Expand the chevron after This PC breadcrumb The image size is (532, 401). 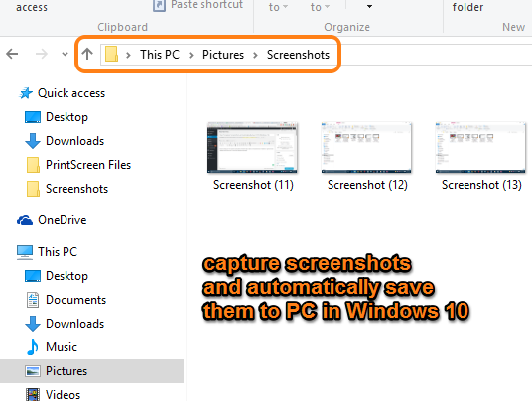pos(191,55)
